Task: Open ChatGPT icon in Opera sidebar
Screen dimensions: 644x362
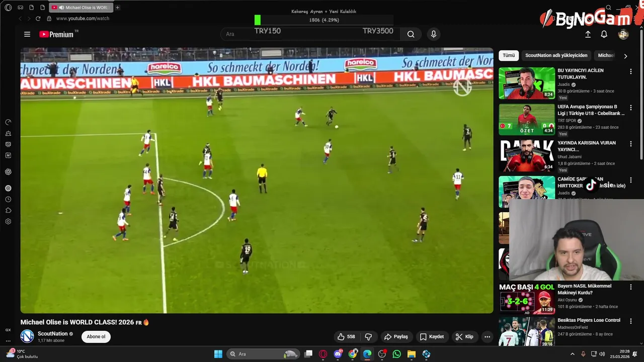Action: 8,172
